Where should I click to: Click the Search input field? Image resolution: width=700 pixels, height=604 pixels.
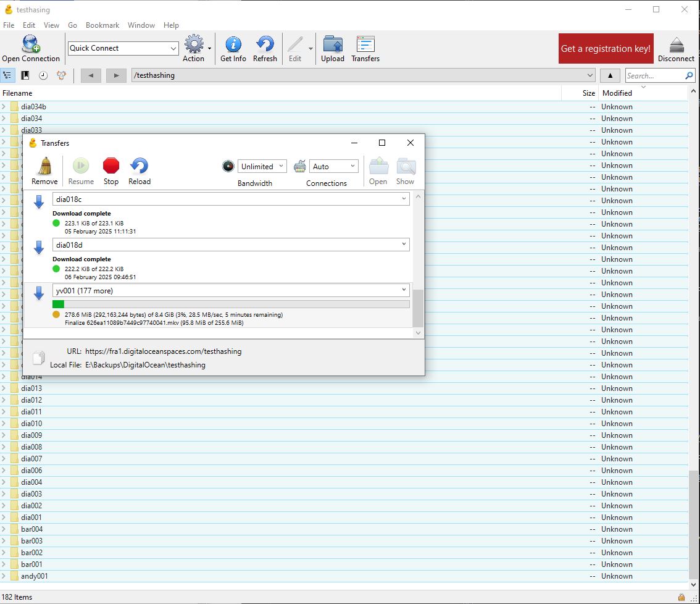[654, 75]
